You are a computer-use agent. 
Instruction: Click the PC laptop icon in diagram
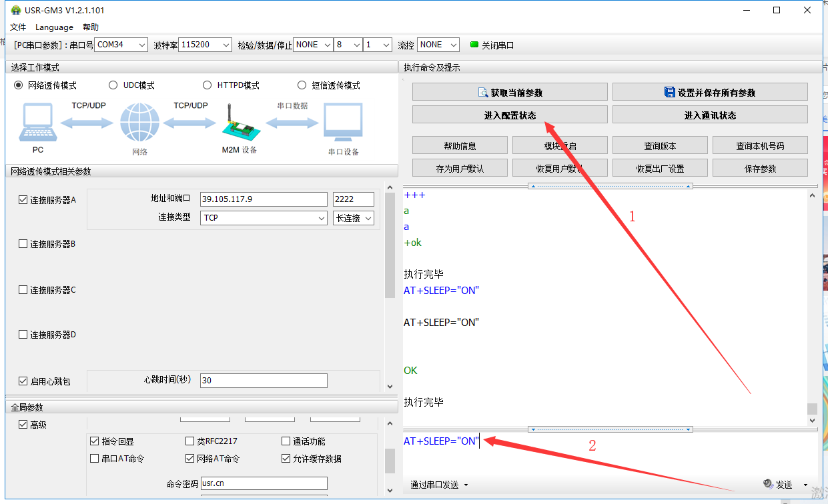point(37,123)
